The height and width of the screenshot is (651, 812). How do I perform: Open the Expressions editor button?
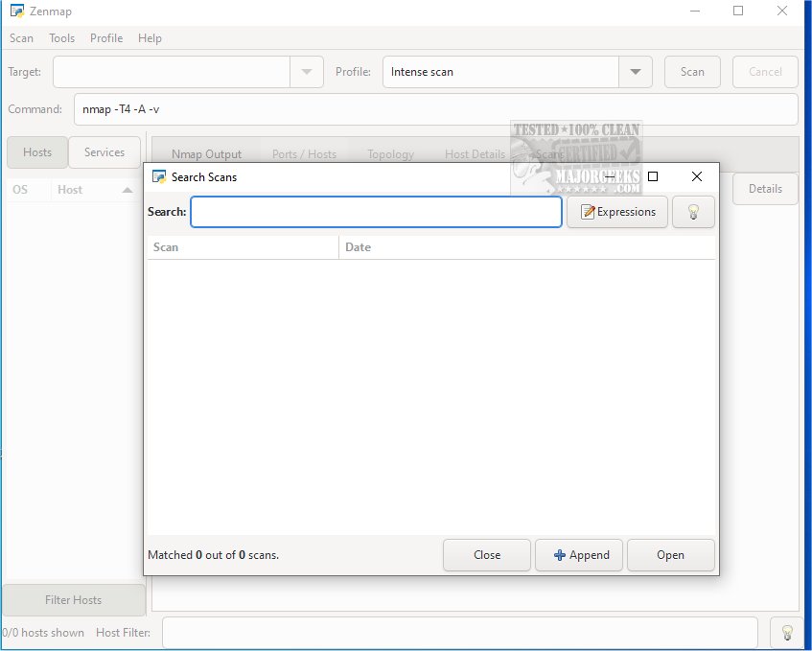coord(617,212)
